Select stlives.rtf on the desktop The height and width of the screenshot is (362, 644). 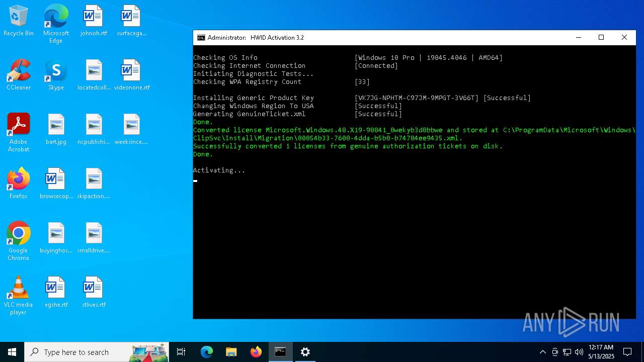click(94, 293)
